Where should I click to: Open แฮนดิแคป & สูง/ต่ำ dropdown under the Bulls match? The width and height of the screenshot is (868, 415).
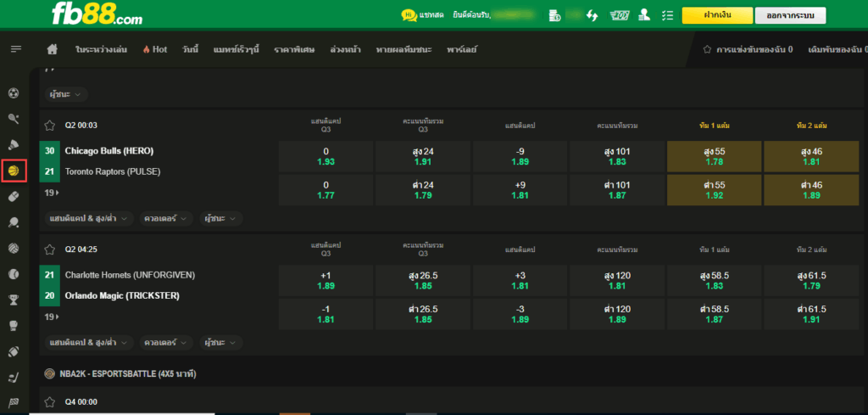(89, 219)
